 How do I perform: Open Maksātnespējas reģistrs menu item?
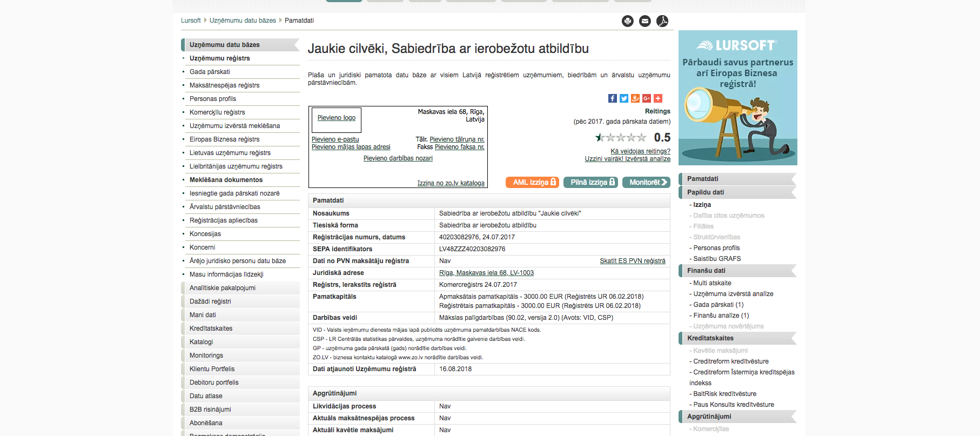224,85
